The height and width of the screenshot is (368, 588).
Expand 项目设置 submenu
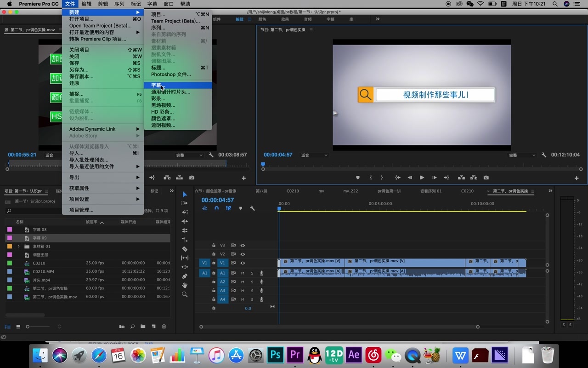point(103,199)
